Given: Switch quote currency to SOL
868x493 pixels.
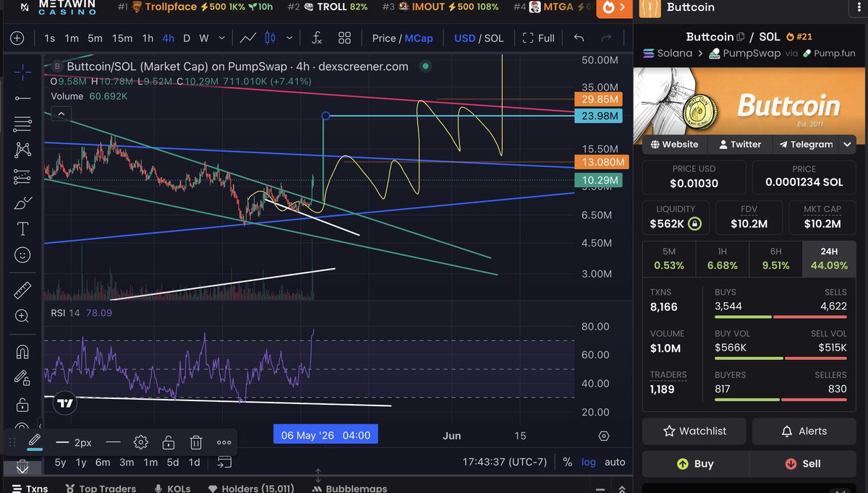Looking at the screenshot, I should tap(494, 38).
